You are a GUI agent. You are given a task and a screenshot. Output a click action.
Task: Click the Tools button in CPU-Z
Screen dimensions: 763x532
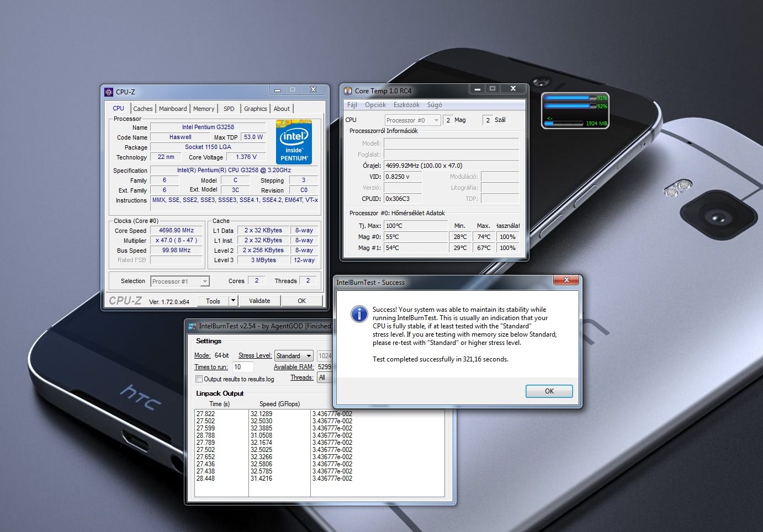tap(213, 301)
